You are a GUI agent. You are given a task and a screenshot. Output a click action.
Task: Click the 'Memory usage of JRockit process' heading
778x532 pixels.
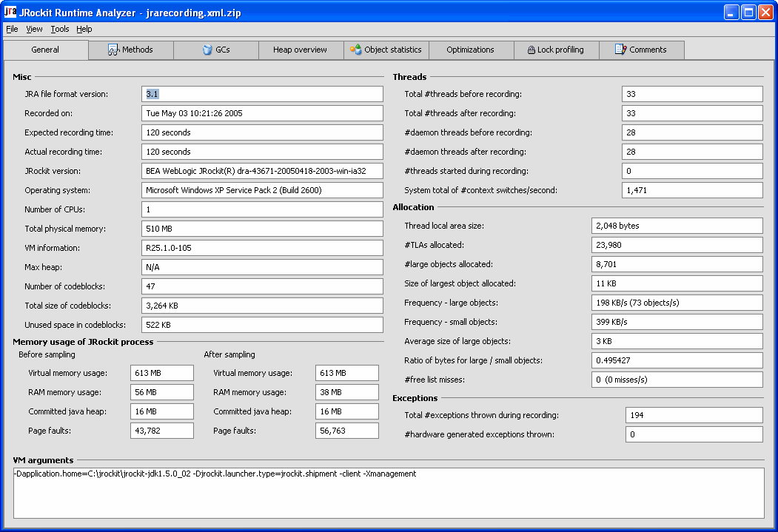tap(83, 342)
